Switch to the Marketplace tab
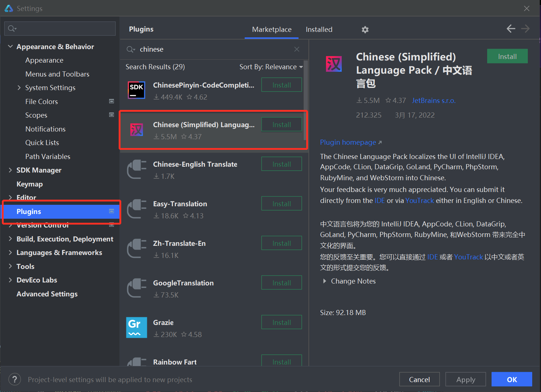541x392 pixels. [x=272, y=29]
